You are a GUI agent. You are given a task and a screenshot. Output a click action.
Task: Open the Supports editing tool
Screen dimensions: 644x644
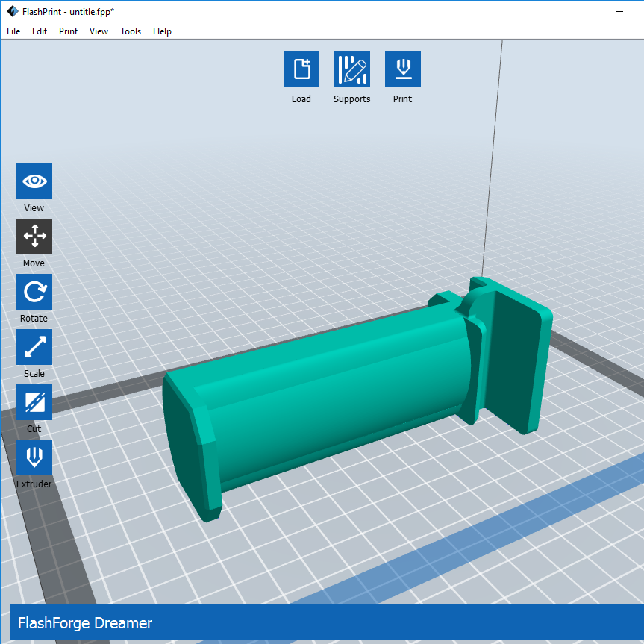pos(352,69)
